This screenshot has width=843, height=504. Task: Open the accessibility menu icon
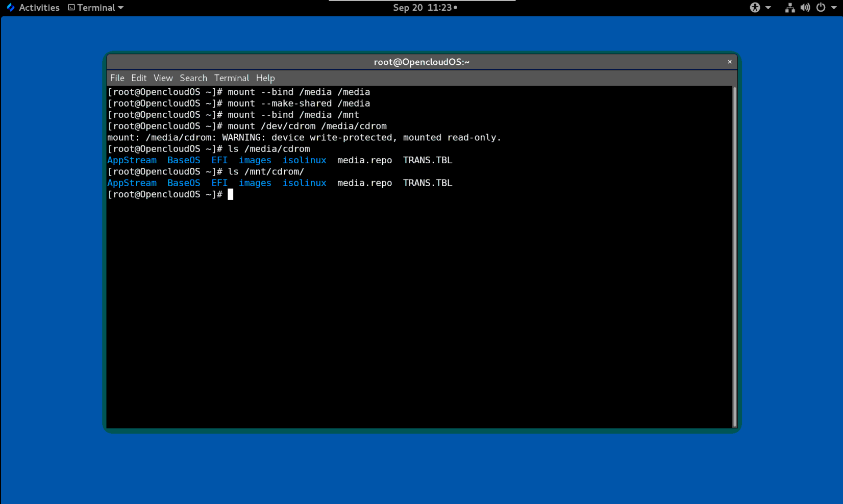coord(755,8)
